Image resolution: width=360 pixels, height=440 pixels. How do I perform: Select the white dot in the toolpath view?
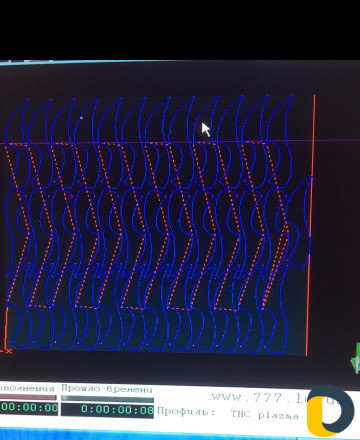coord(81,117)
